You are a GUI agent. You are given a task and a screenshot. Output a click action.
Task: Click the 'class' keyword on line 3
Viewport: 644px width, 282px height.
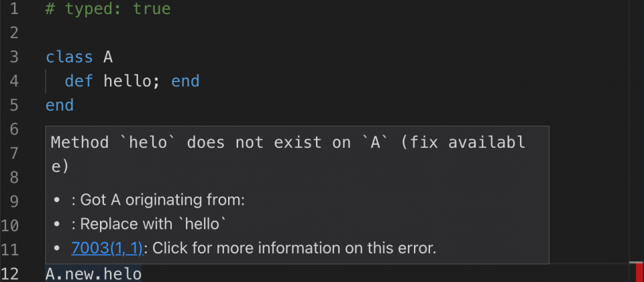(x=69, y=56)
